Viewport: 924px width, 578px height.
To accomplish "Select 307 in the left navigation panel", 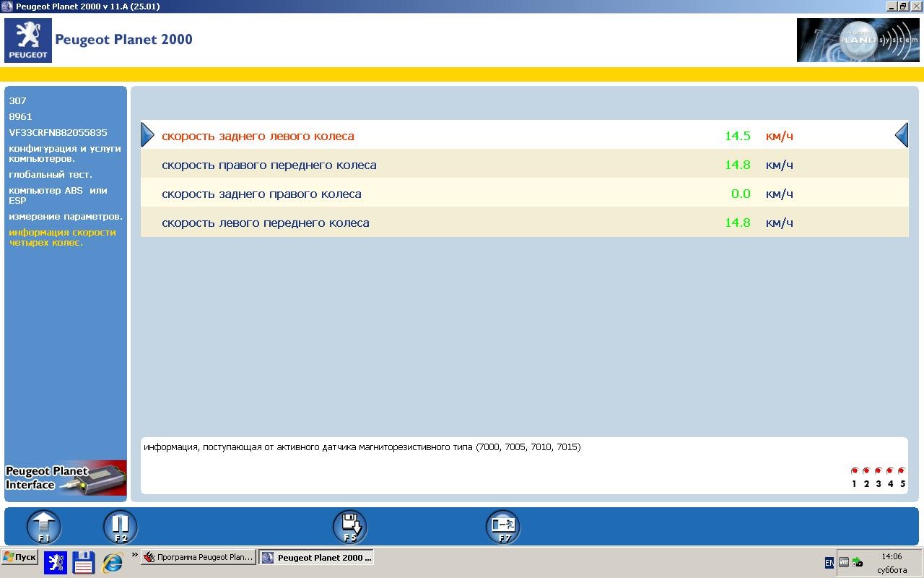I will pos(18,100).
